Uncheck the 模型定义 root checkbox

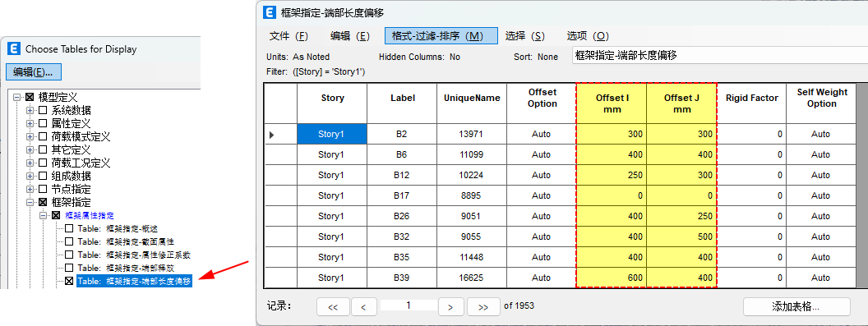point(30,97)
